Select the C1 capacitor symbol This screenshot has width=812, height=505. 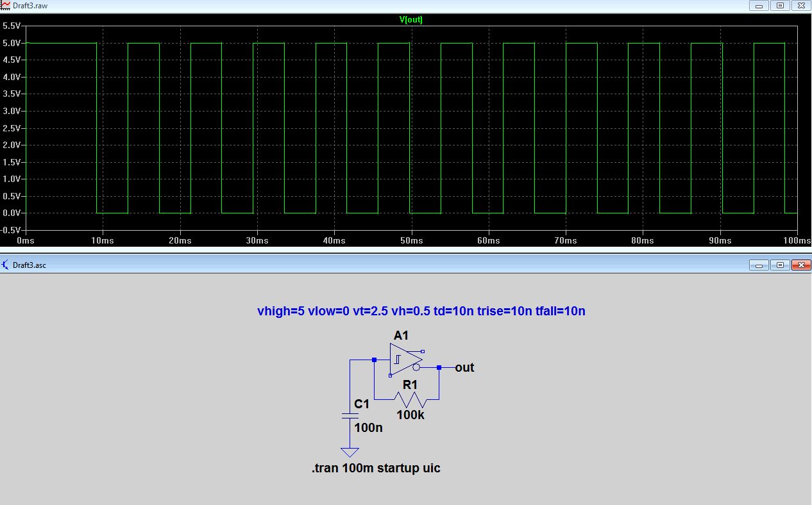(350, 415)
